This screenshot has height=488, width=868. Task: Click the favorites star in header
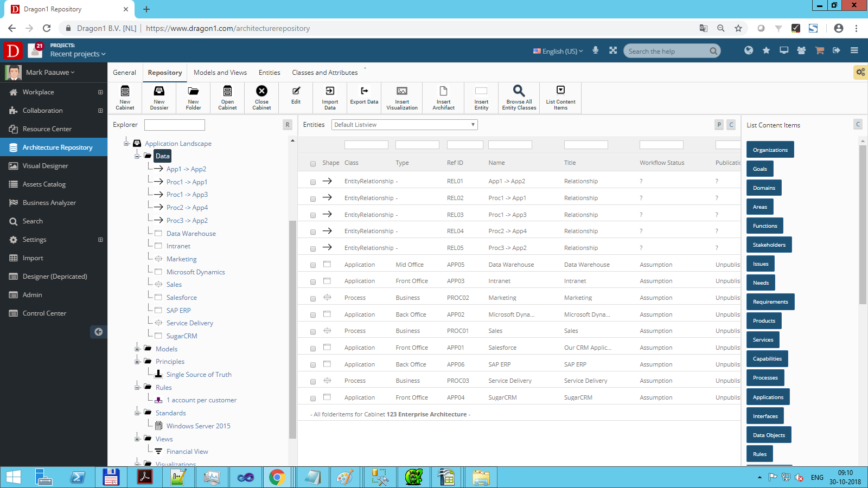tap(766, 50)
